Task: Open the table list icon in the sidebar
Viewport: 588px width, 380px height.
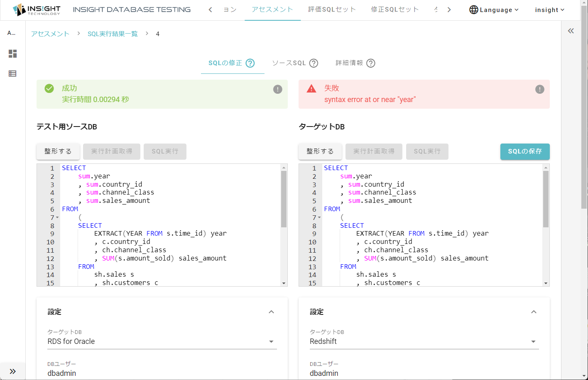Action: [12, 73]
